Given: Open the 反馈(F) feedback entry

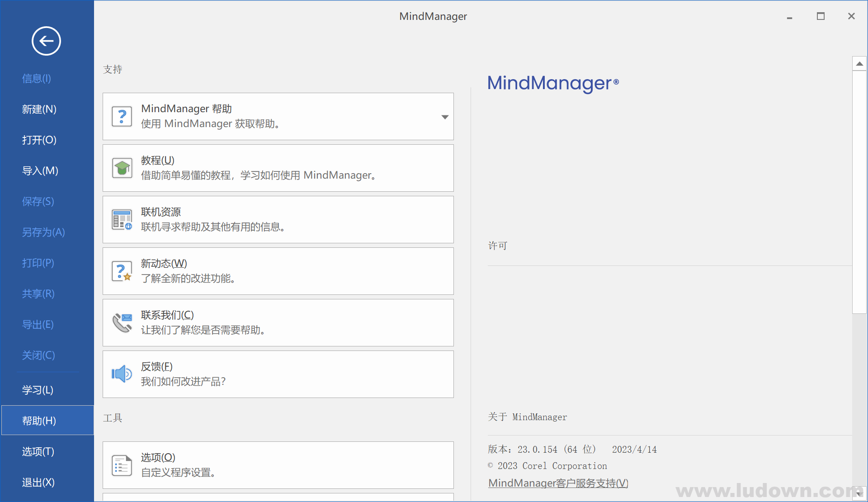Looking at the screenshot, I should (278, 374).
